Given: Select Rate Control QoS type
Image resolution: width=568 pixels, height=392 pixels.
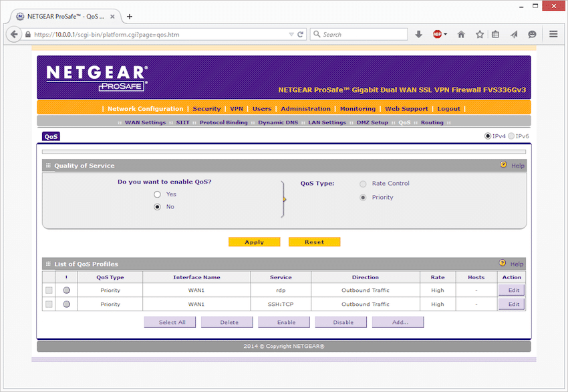Looking at the screenshot, I should 363,184.
